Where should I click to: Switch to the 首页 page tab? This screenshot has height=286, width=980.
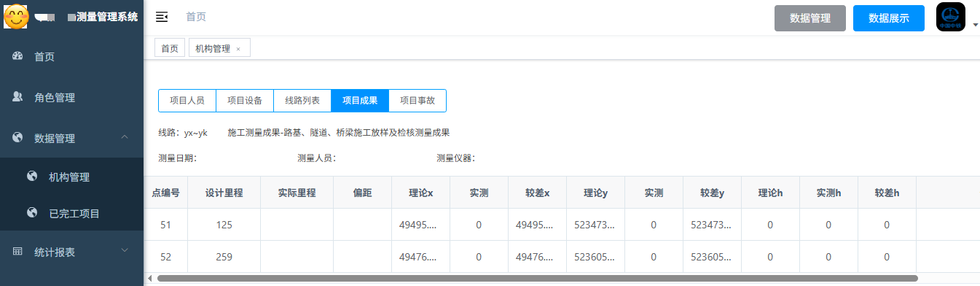coord(170,48)
